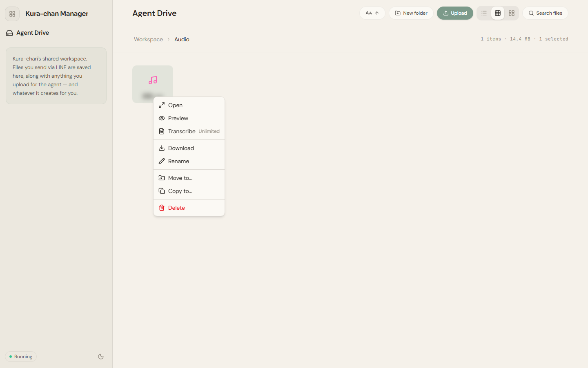
Task: Click the Running status badge
Action: coord(21,357)
